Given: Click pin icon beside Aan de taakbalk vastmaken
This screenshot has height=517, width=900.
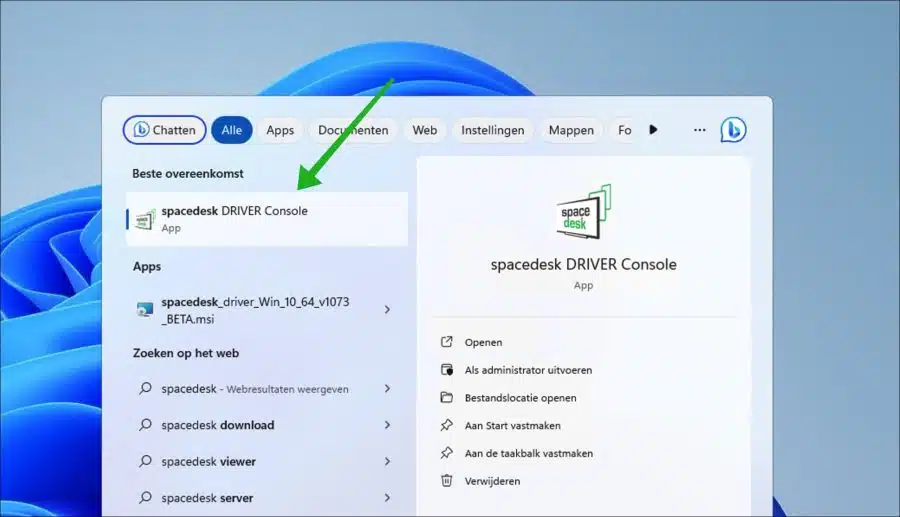Looking at the screenshot, I should click(x=447, y=453).
